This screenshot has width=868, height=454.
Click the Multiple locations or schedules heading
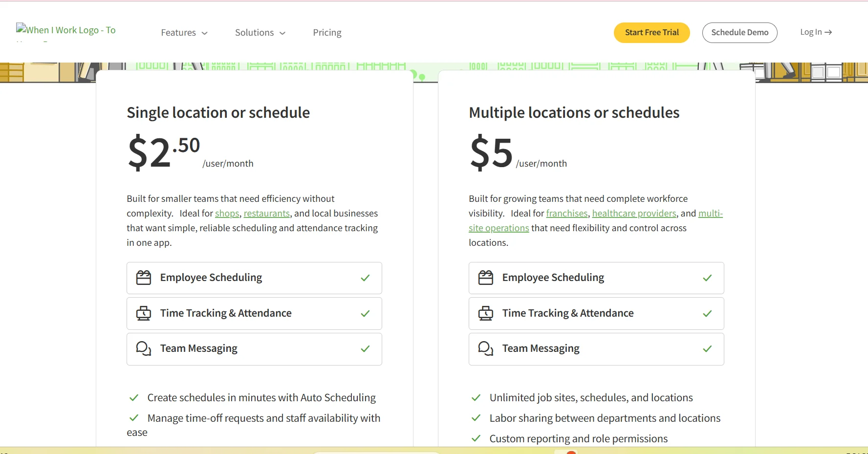point(574,113)
